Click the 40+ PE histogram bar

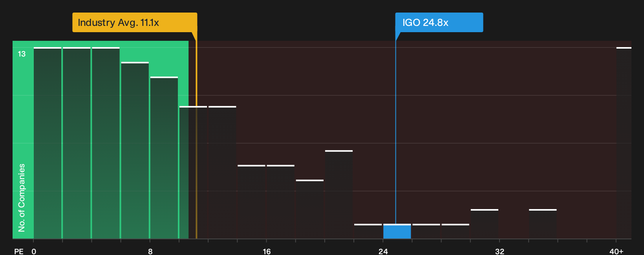click(x=624, y=143)
